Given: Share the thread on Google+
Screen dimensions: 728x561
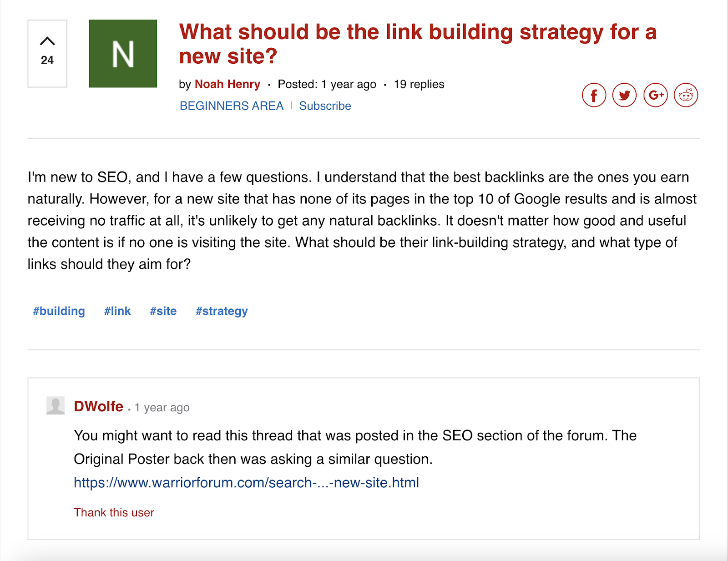Looking at the screenshot, I should (656, 95).
